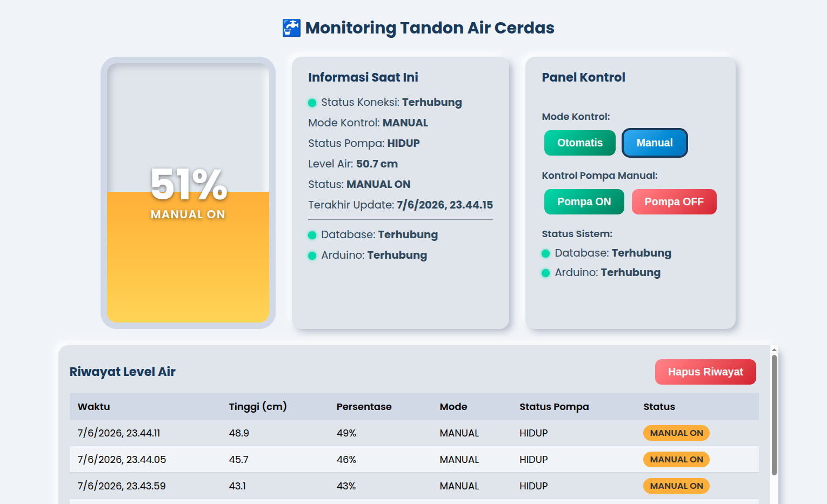
Task: Click the history table vertical scrollbar
Action: [x=775, y=415]
